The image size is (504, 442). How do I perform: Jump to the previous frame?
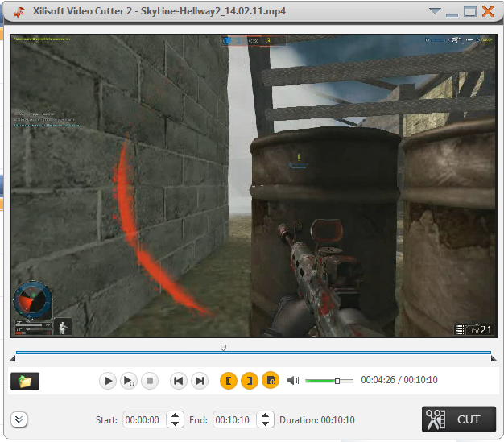pyautogui.click(x=179, y=381)
